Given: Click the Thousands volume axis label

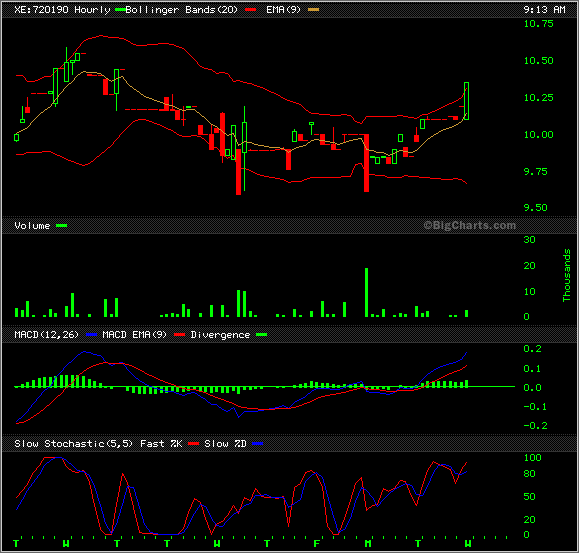Looking at the screenshot, I should [566, 275].
